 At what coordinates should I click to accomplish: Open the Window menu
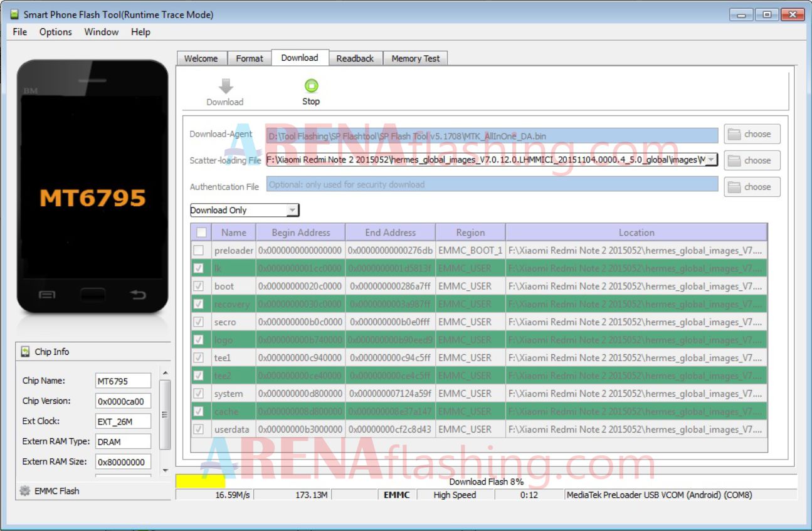[x=102, y=32]
